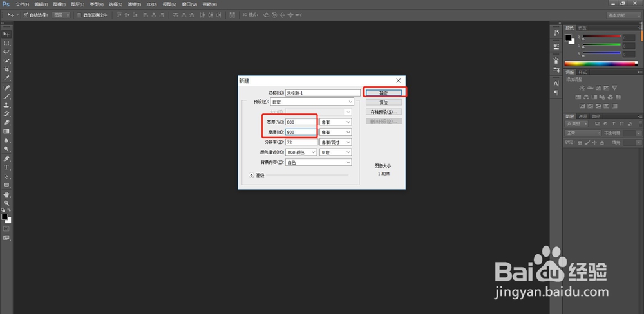Open the 窗口(W) menu
Image resolution: width=644 pixels, height=314 pixels.
[189, 4]
